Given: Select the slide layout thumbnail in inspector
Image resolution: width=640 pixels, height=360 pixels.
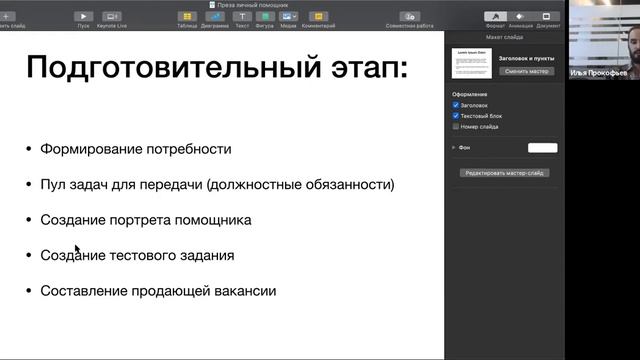Looking at the screenshot, I should (x=472, y=63).
